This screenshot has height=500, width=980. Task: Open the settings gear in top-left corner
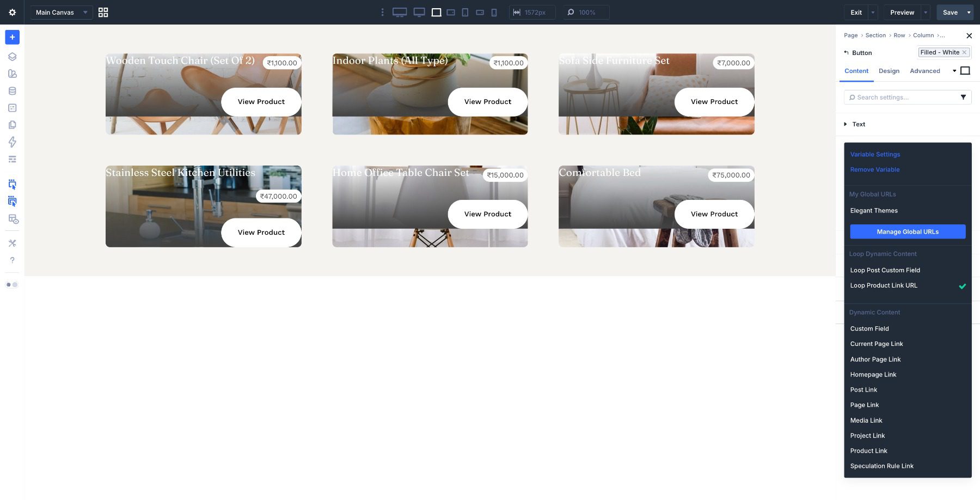pos(12,12)
